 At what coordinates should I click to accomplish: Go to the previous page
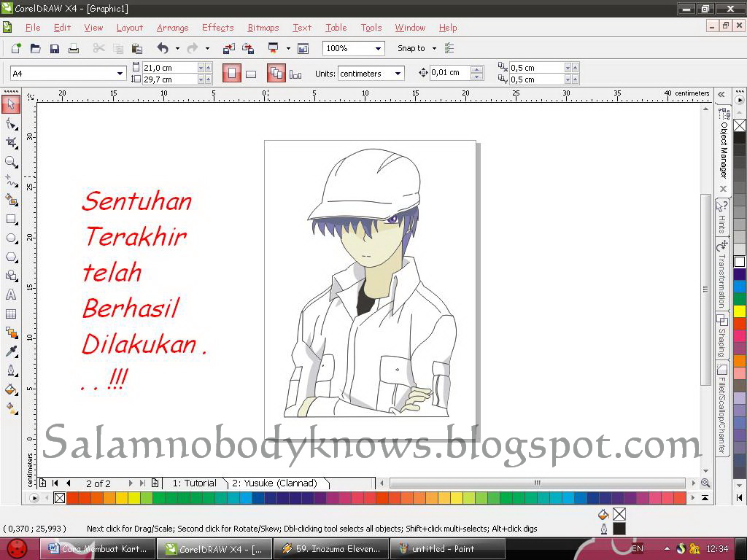click(69, 483)
